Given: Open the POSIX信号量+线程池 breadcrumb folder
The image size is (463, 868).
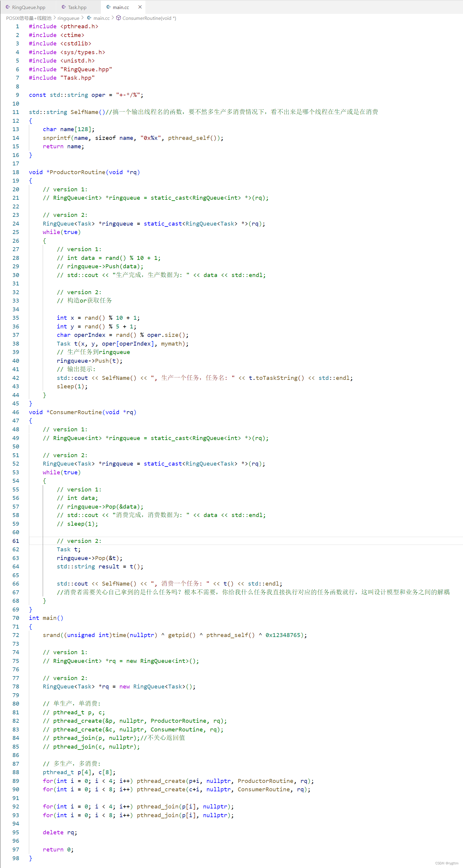Looking at the screenshot, I should (29, 18).
